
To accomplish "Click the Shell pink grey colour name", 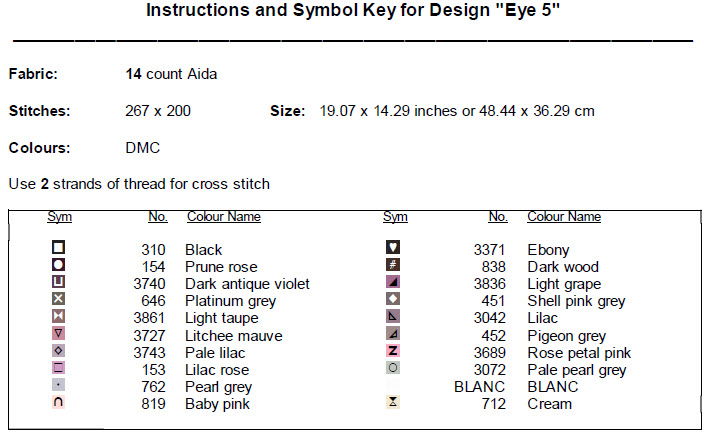I will point(576,301).
